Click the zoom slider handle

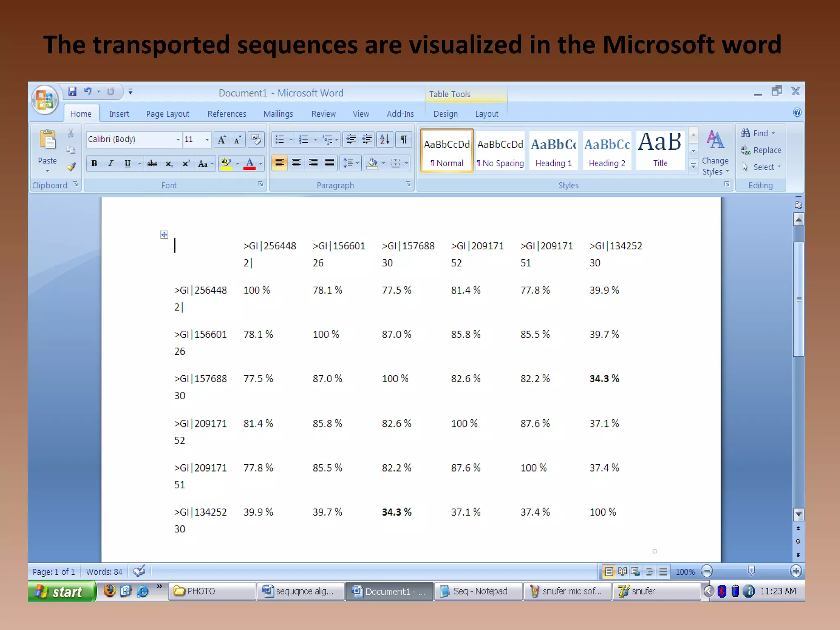pyautogui.click(x=751, y=571)
